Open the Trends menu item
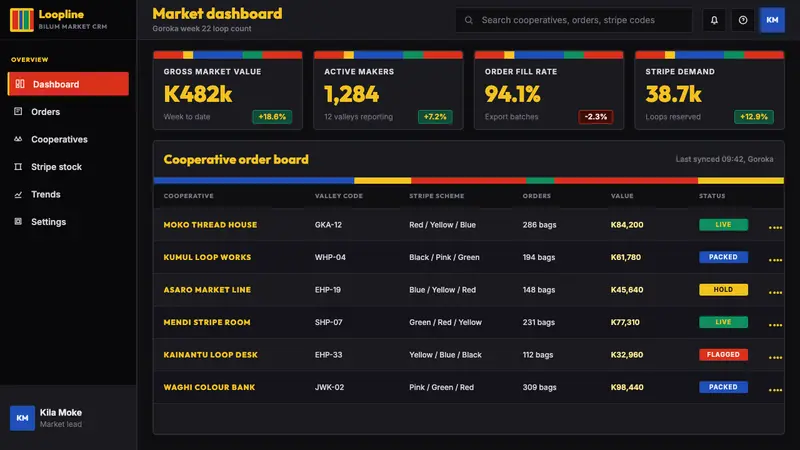Screen dimensions: 800x450 pos(68,194)
